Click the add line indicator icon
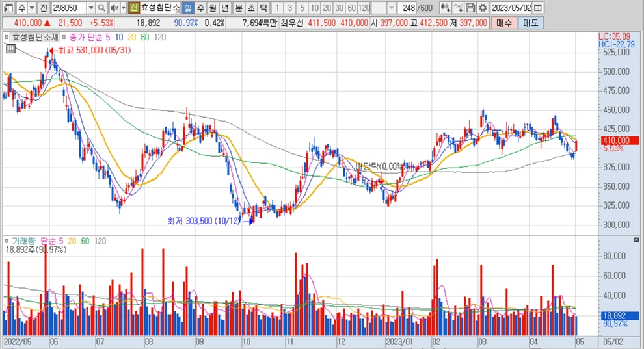Image resolution: width=644 pixels, height=349 pixels. tap(458, 8)
